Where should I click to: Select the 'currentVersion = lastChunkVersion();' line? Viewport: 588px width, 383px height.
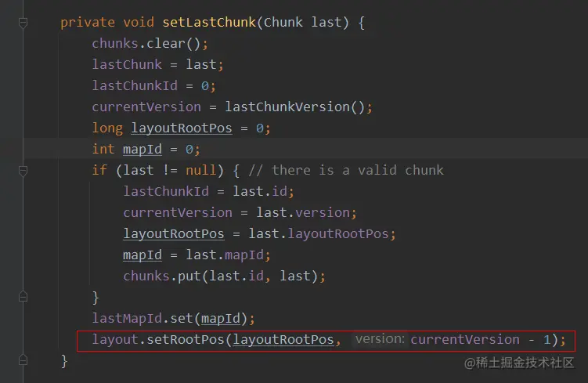coord(232,107)
